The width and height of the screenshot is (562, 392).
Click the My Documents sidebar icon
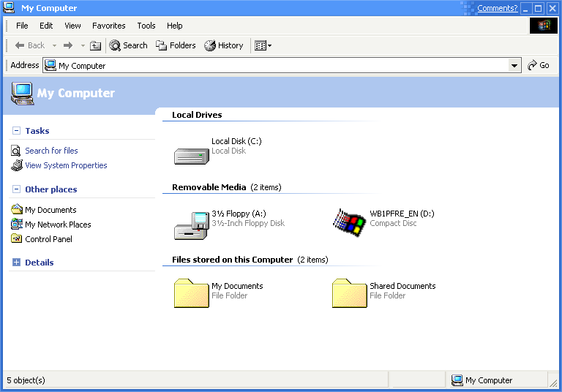pos(17,209)
